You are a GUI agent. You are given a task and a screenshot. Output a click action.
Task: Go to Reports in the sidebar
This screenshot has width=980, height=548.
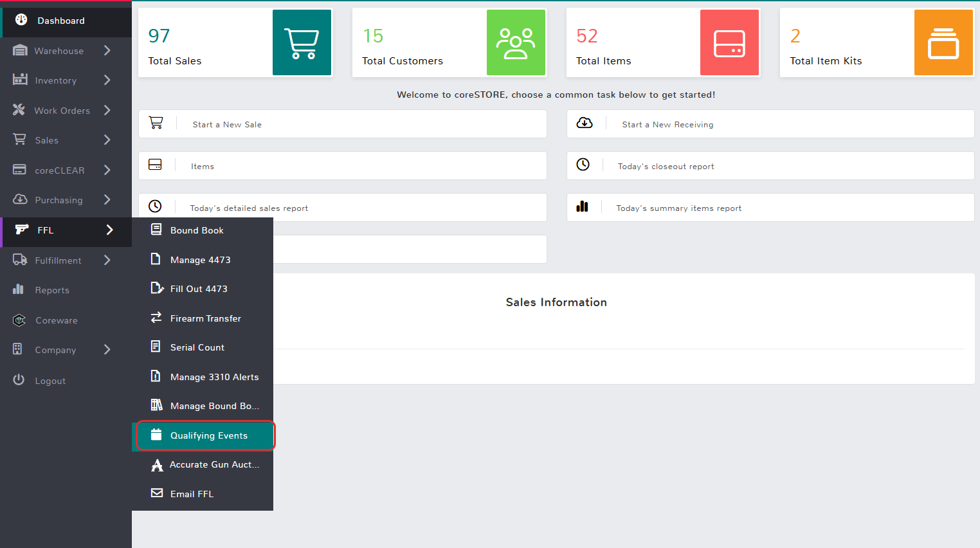tap(52, 290)
